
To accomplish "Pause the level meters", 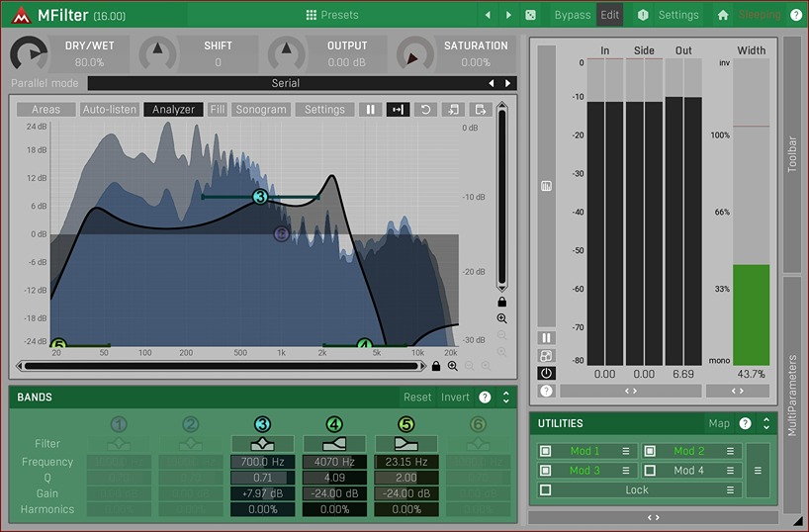I will [x=546, y=338].
